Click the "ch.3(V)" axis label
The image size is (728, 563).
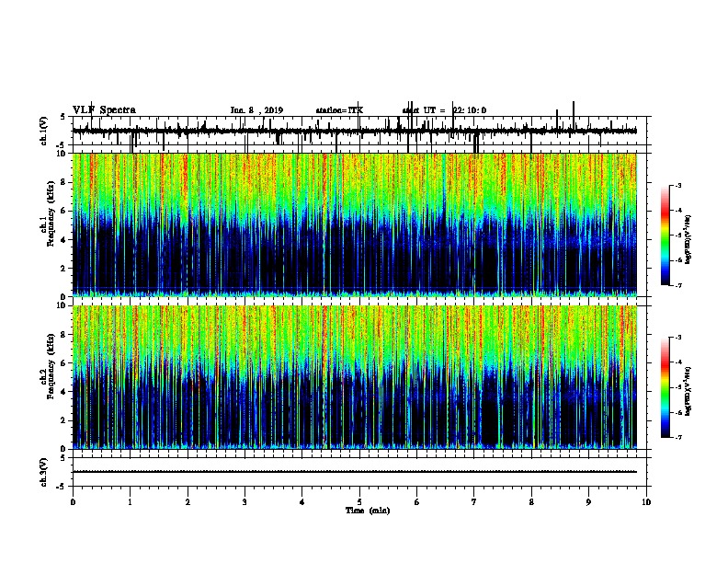(44, 472)
